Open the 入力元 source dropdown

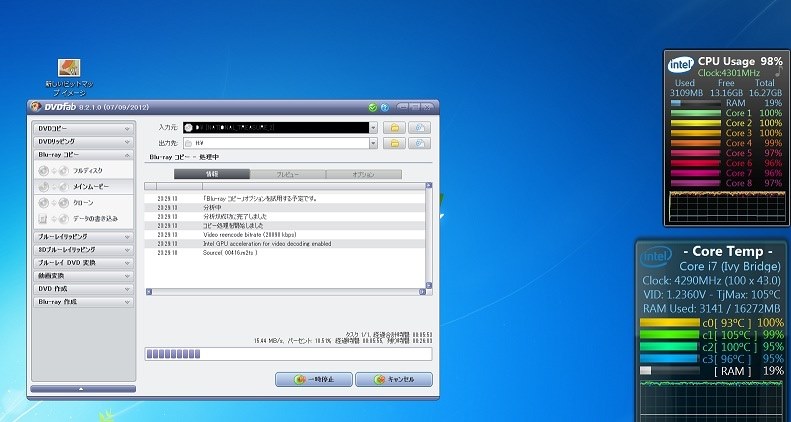(373, 128)
